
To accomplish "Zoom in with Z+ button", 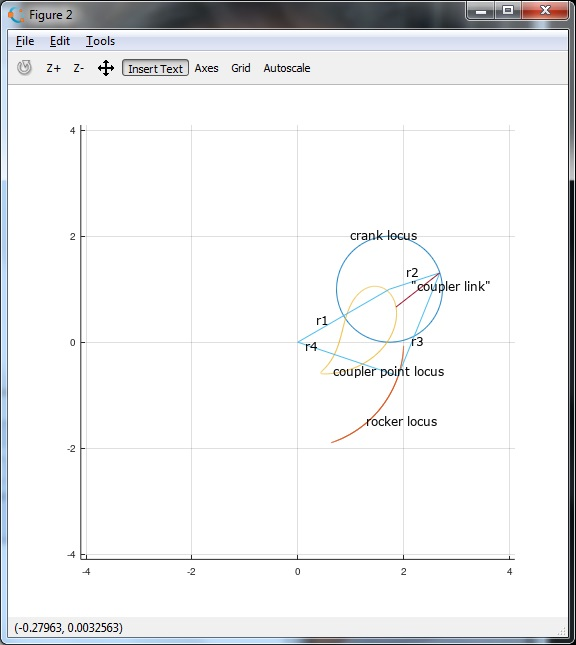I will (53, 68).
